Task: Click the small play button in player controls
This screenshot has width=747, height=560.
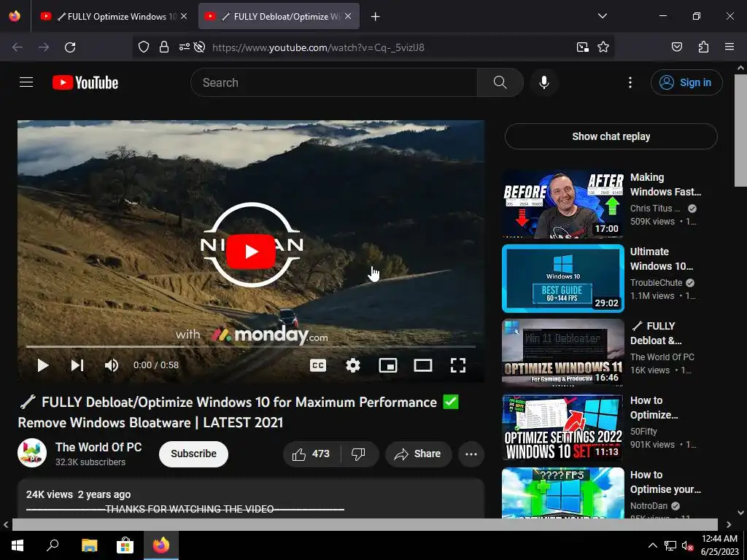Action: pos(43,365)
